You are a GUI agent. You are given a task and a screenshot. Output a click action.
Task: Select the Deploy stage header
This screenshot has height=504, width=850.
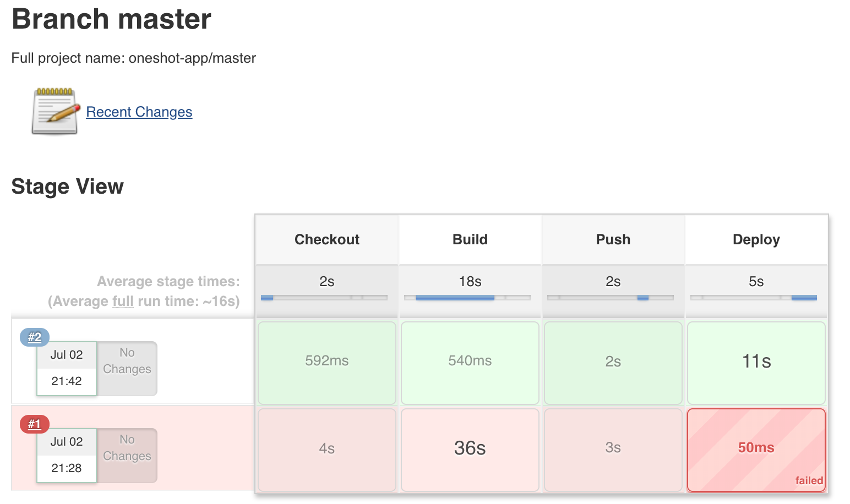pyautogui.click(x=756, y=239)
